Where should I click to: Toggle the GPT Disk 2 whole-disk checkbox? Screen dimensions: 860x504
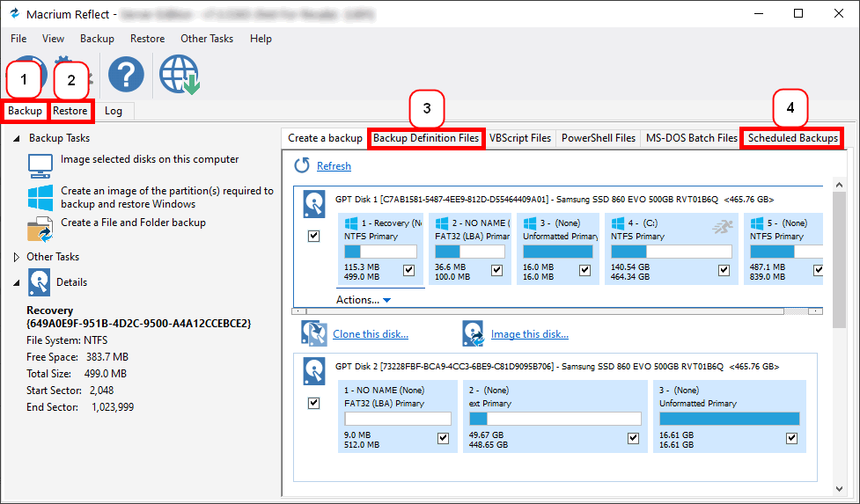click(x=313, y=403)
